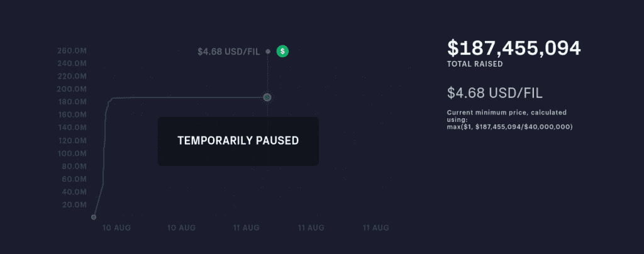Click the TOTAL RAISED label

(475, 64)
